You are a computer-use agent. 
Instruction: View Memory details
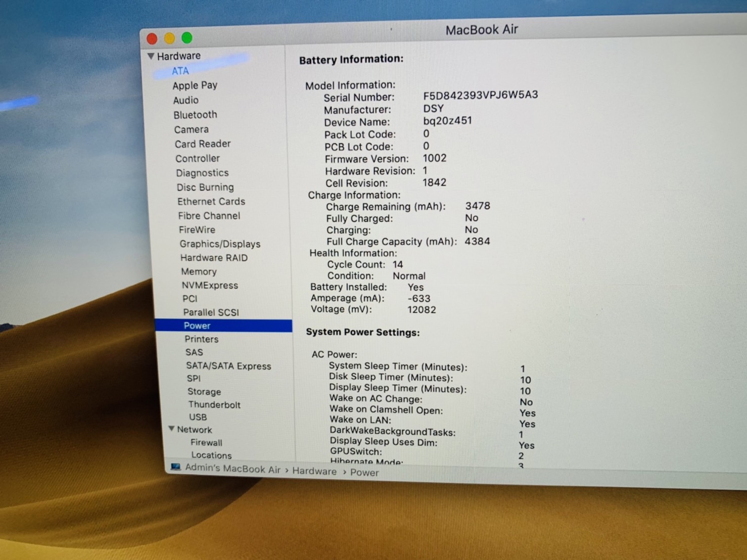click(199, 272)
